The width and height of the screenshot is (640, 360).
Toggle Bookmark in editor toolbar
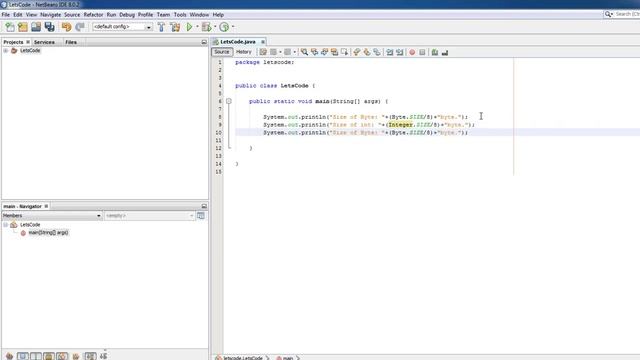pos(377,52)
